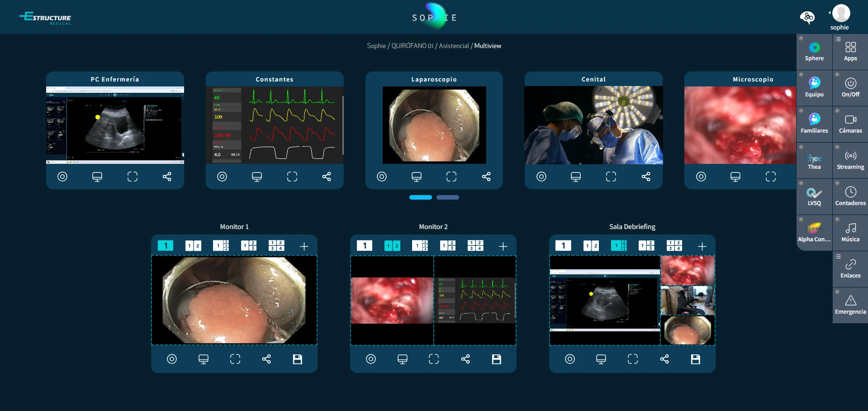Screen dimensions: 868x411
Task: Open the Cámaras panel in sidebar
Action: pos(850,124)
